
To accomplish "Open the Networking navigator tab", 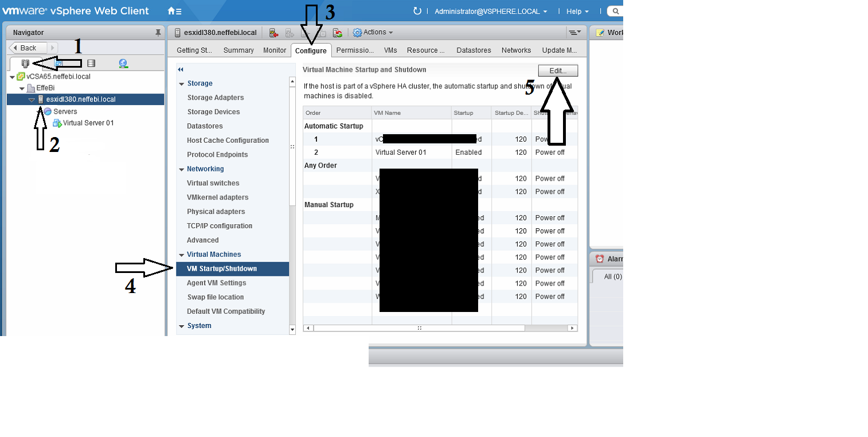I will pos(123,63).
